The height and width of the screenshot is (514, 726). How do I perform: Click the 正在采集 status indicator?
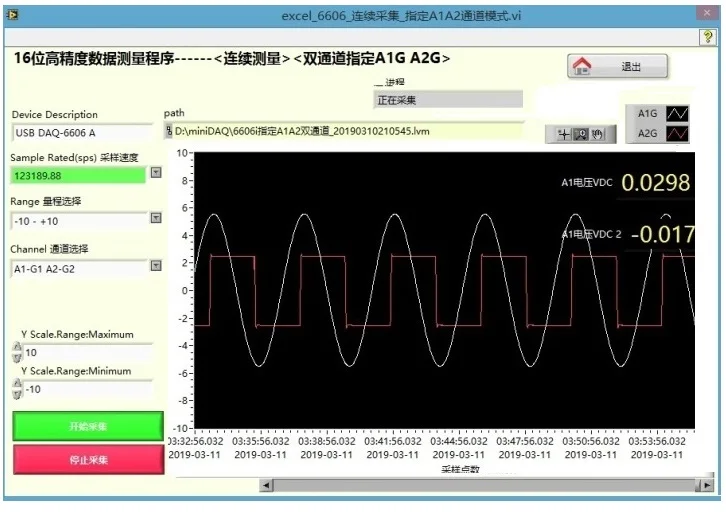[x=448, y=100]
